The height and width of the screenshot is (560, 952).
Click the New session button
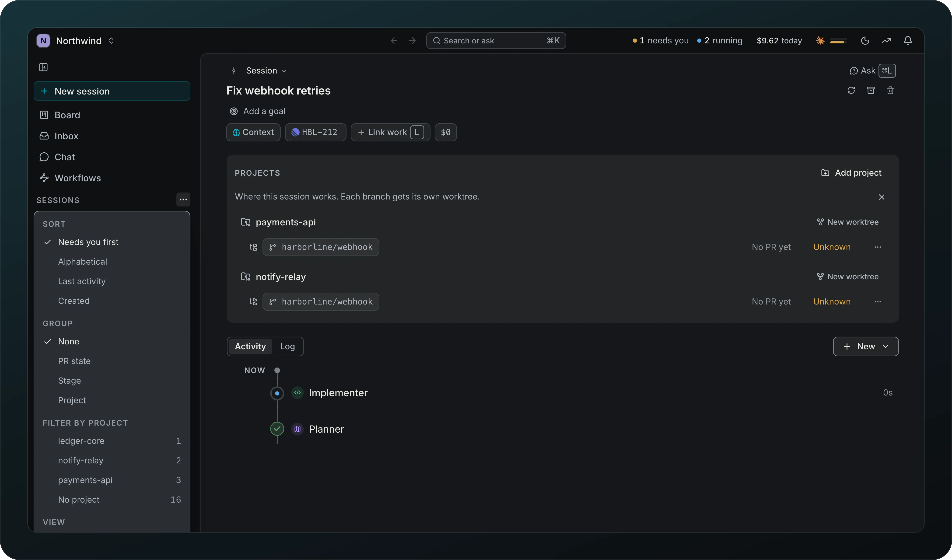pos(112,91)
